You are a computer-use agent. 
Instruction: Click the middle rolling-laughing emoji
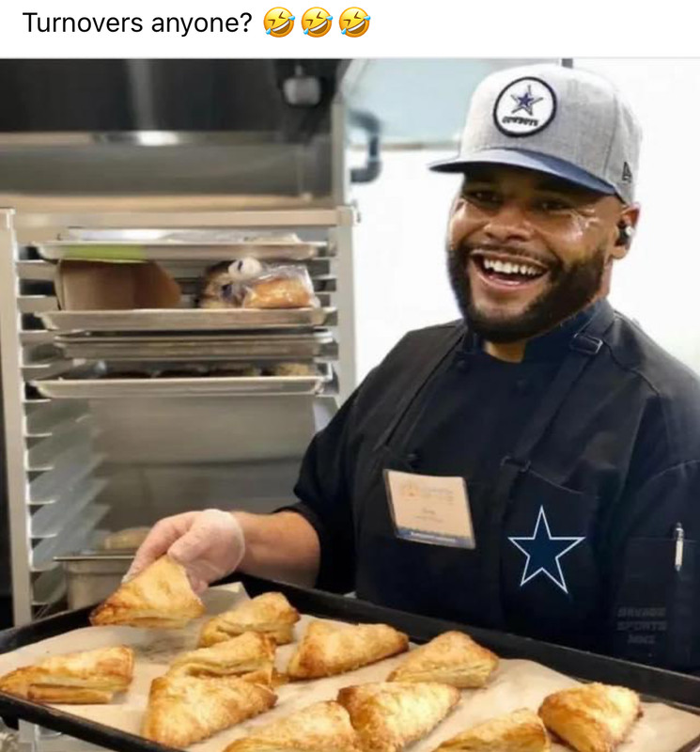(317, 23)
